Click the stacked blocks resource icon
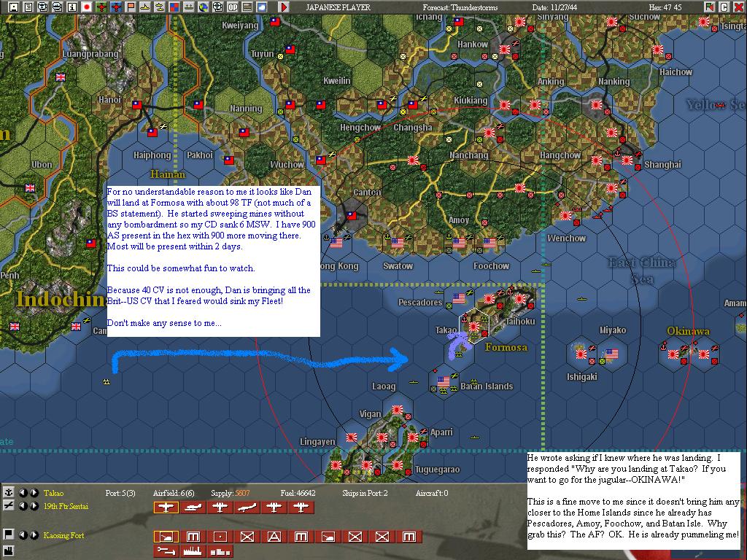Image resolution: width=747 pixels, height=560 pixels. pos(220,551)
